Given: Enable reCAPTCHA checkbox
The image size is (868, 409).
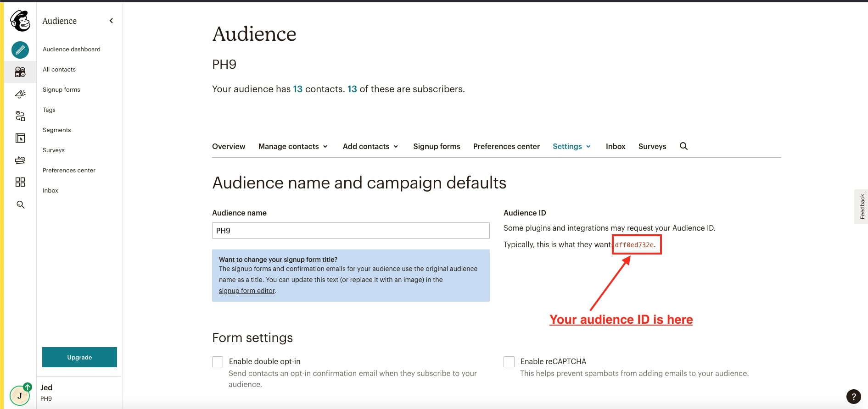Looking at the screenshot, I should click(x=509, y=362).
